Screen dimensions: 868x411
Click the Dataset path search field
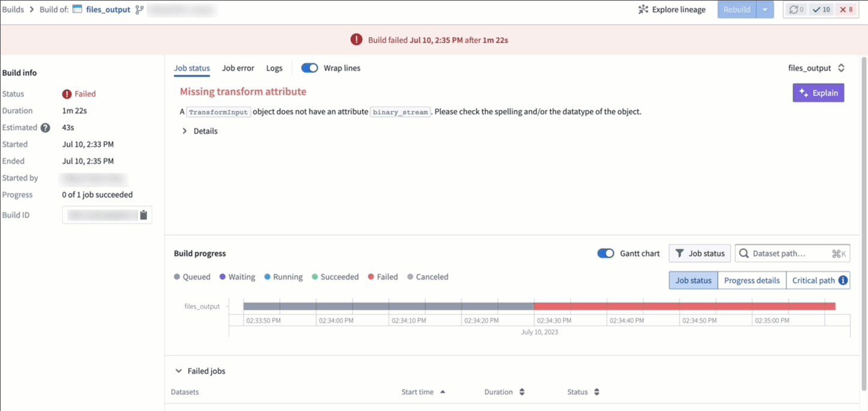click(x=792, y=254)
